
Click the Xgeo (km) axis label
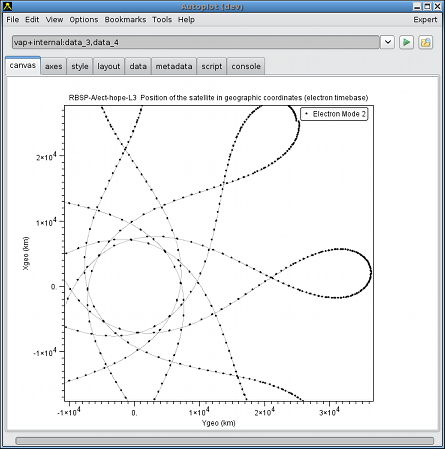point(26,253)
